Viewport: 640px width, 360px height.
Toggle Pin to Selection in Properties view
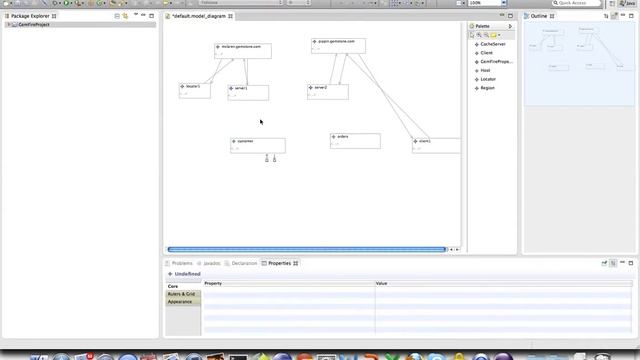point(604,263)
